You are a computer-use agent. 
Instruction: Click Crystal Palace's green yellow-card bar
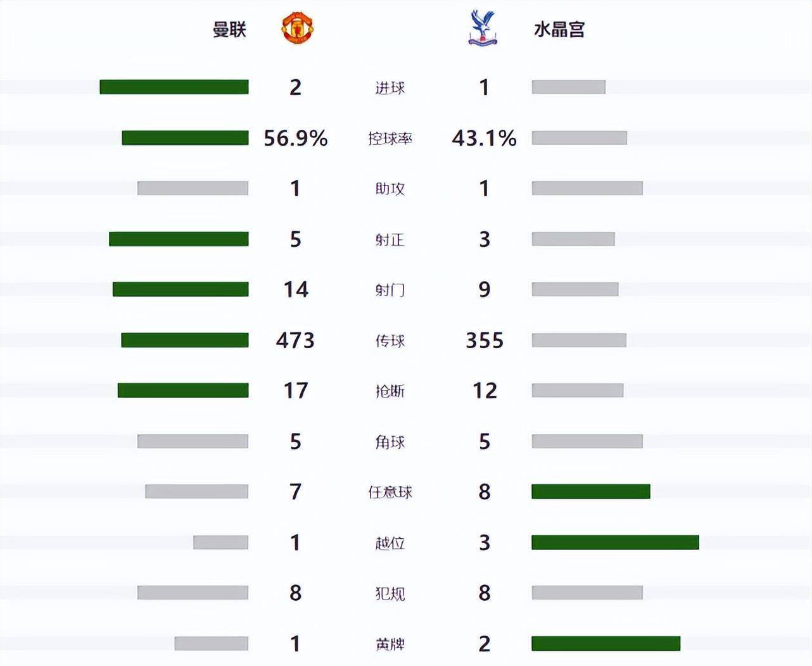pos(606,643)
